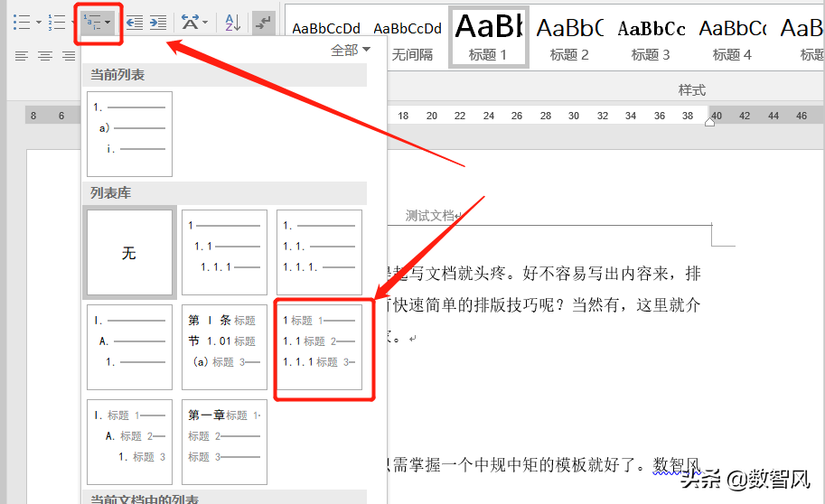Viewport: 825px width, 504px height.
Task: Click the sort A-Z icon
Action: (232, 22)
